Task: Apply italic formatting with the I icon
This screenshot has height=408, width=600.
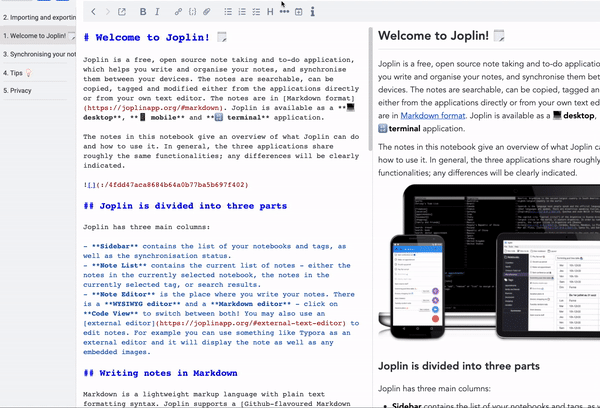Action: (x=157, y=12)
